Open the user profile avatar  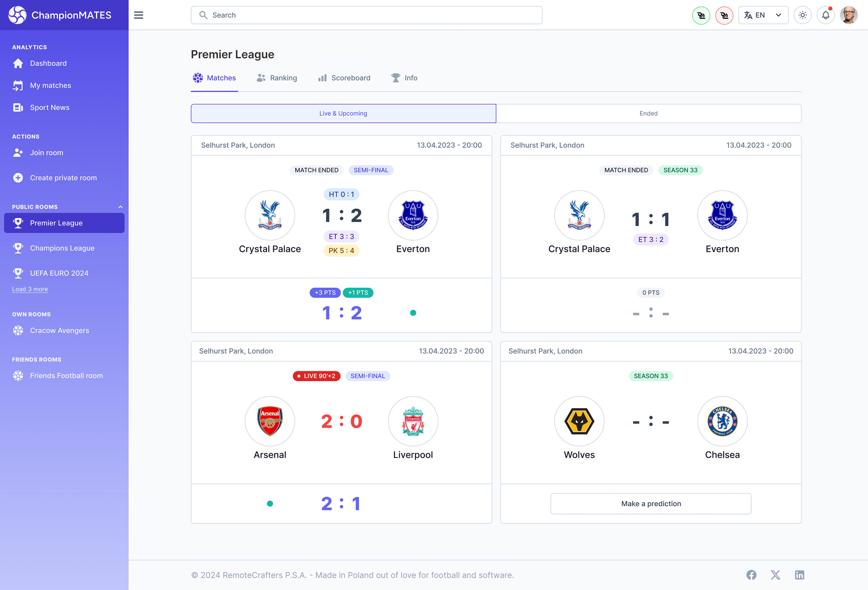848,15
